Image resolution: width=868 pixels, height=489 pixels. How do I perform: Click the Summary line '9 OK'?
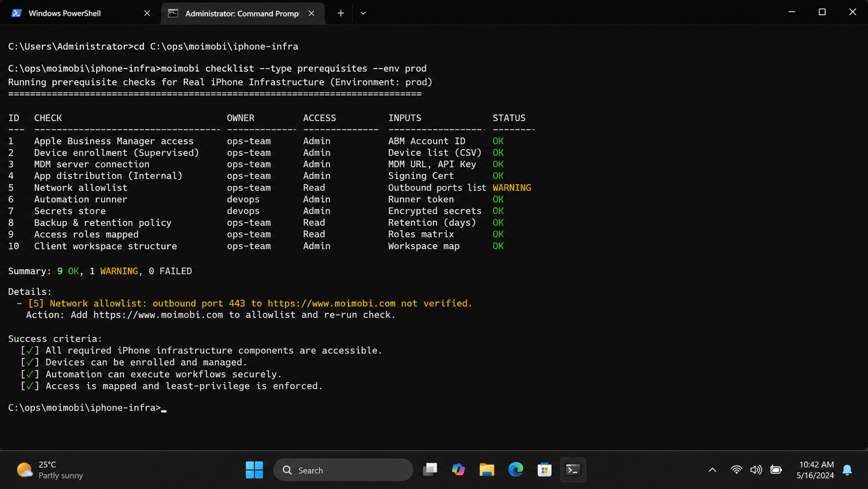point(68,271)
